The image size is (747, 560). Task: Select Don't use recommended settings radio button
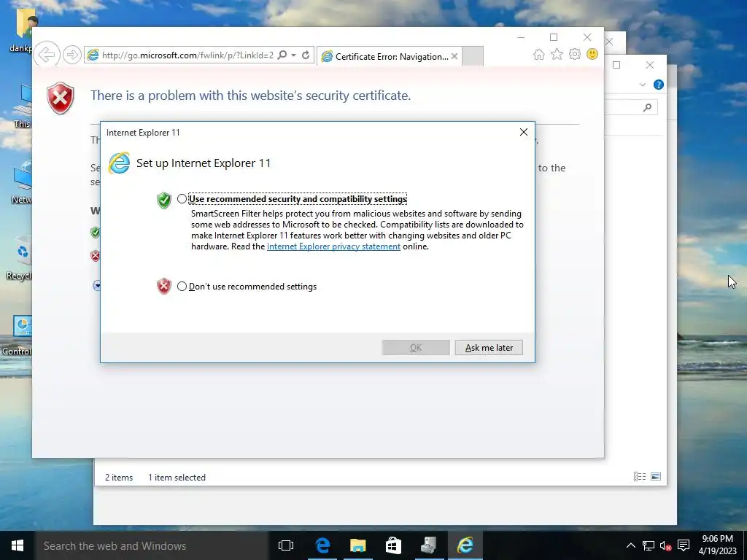tap(182, 286)
